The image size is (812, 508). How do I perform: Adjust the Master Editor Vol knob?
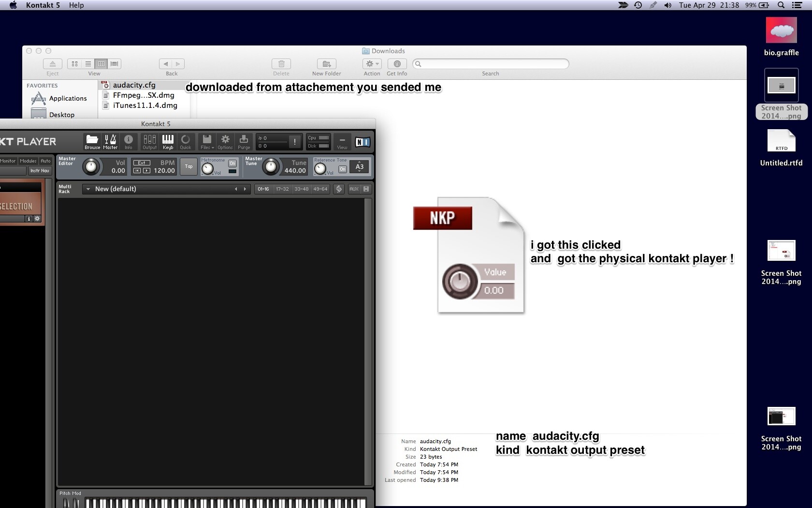[91, 166]
